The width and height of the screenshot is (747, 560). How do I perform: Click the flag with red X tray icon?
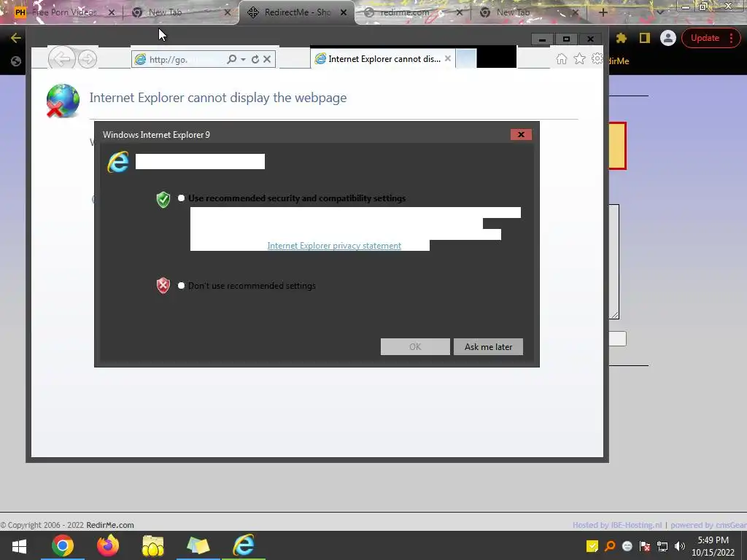tap(645, 547)
